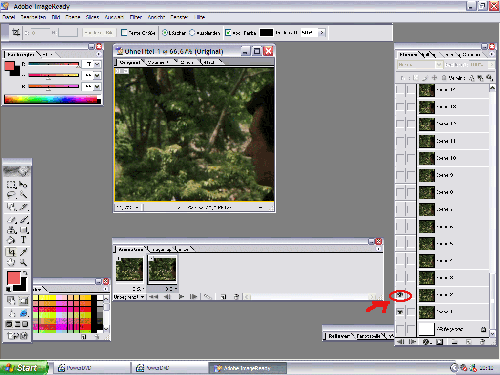500x375 pixels.
Task: Switch to the Original tab in document window
Action: click(129, 62)
